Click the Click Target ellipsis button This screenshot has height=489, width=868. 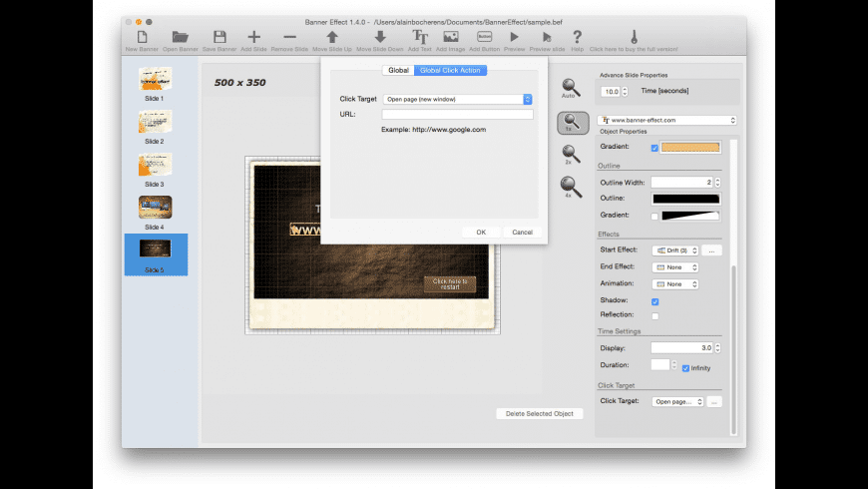click(x=714, y=401)
